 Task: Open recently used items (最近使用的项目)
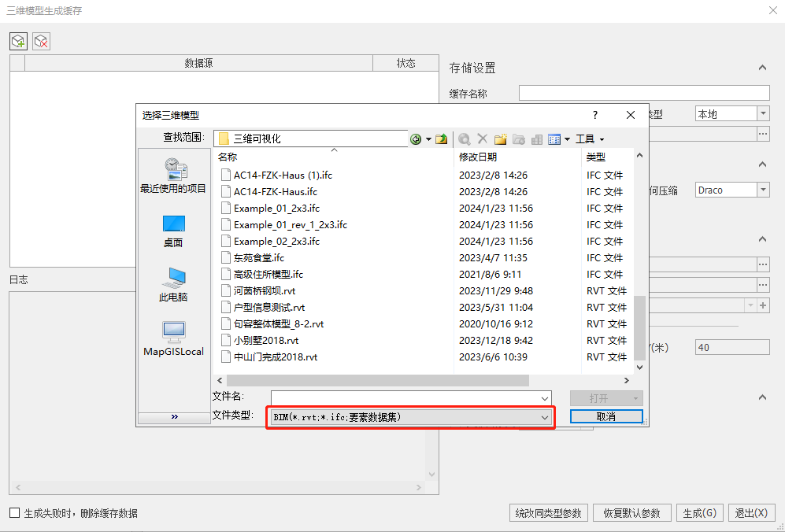coord(173,176)
